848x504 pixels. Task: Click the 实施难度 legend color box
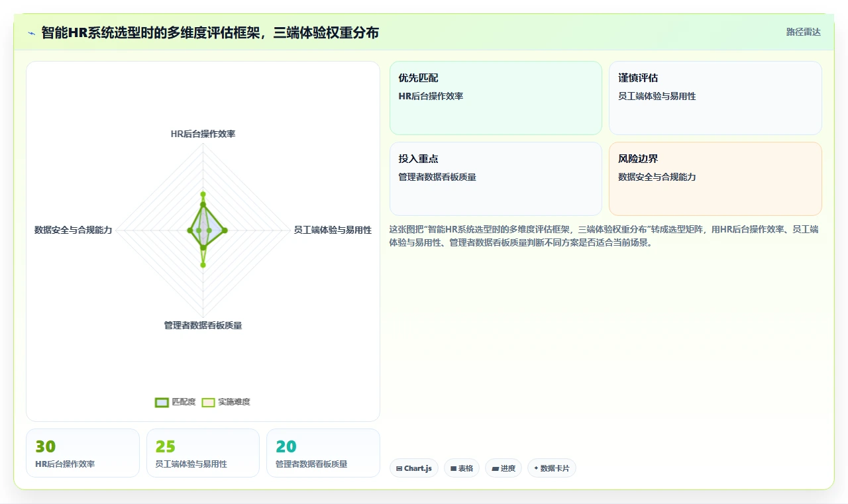point(209,402)
